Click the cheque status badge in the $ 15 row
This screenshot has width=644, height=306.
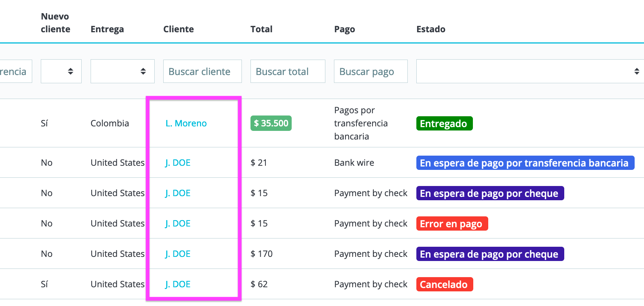(490, 193)
